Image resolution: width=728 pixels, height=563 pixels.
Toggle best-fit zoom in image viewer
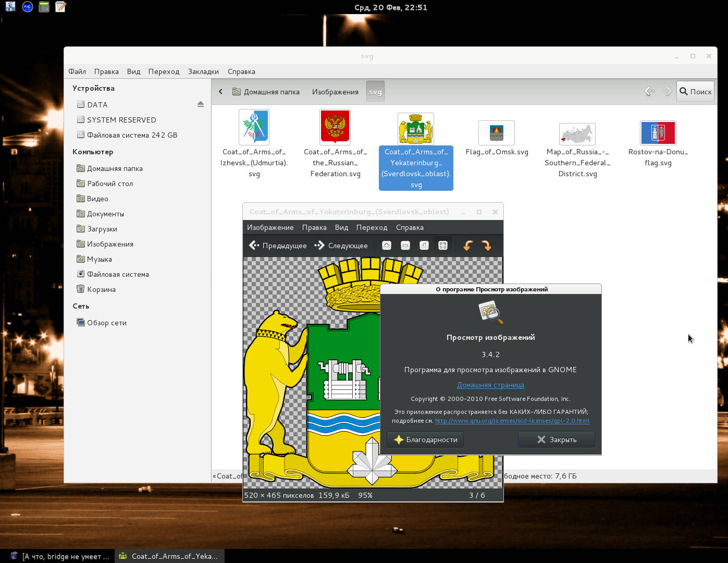point(443,246)
